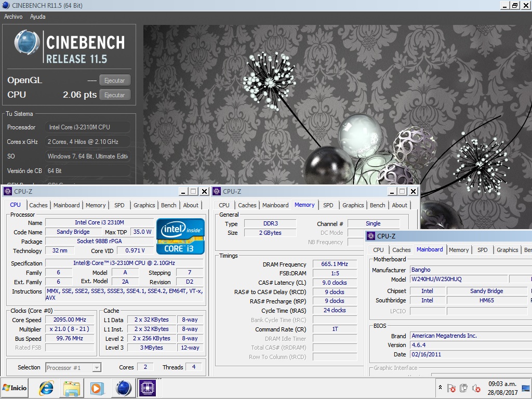Image resolution: width=532 pixels, height=399 pixels.
Task: Click the Procesador field Intel Core i3-2310M CPU
Action: pyautogui.click(x=87, y=127)
